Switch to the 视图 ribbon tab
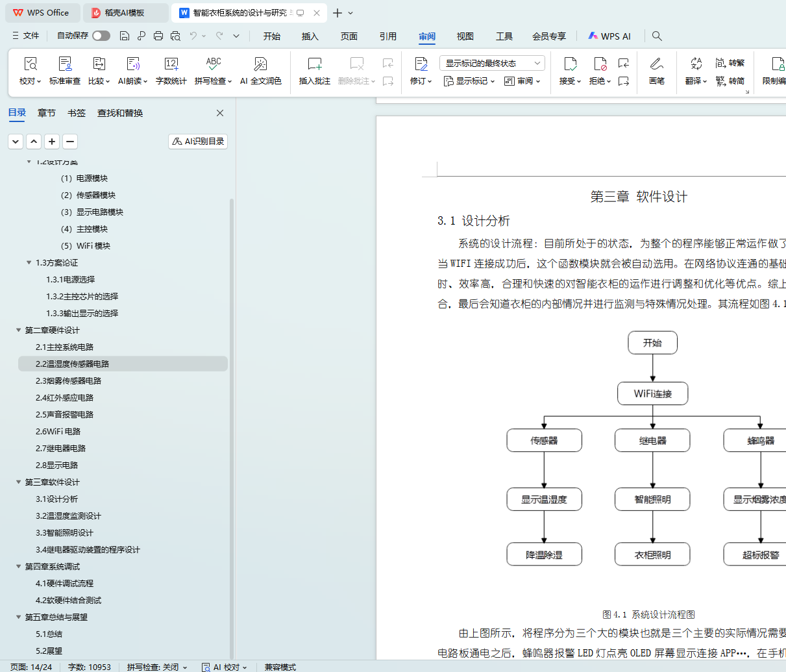Screen dimensions: 786x672 tap(465, 36)
